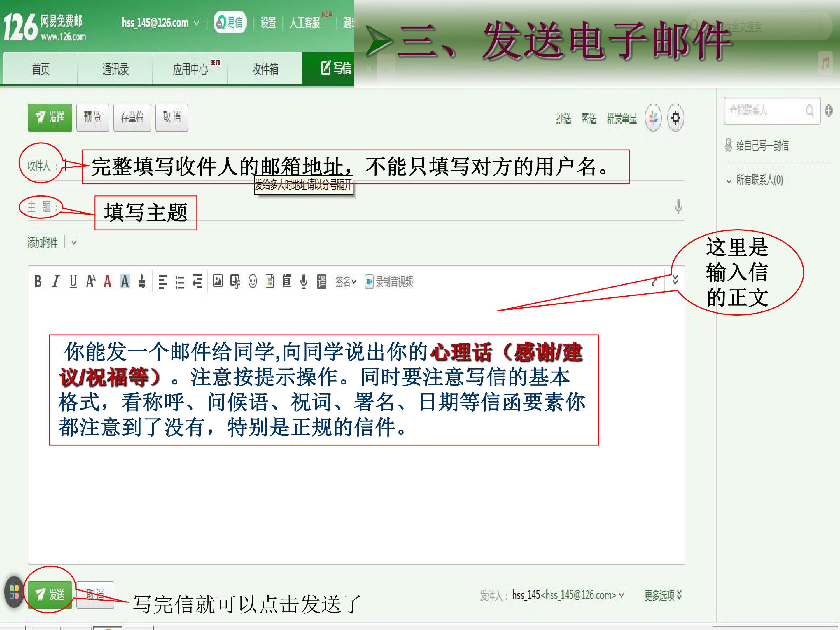Insert an image into the message body

(218, 281)
